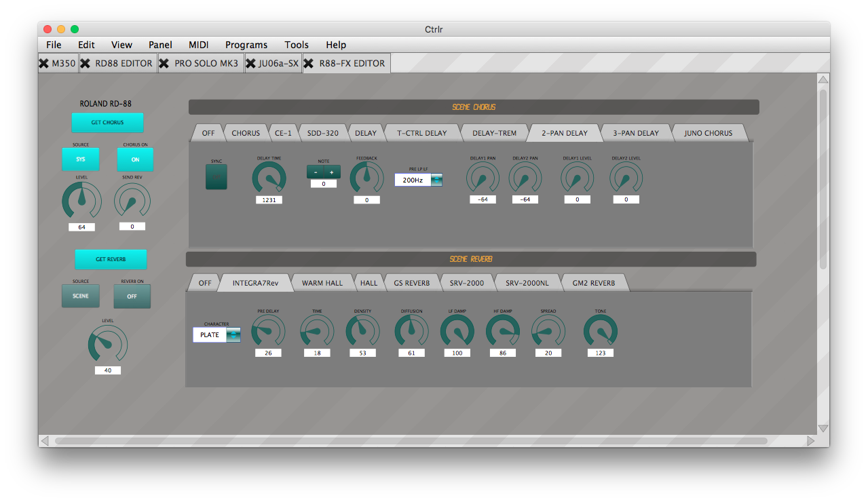Close the M350 panel tab X icon

pyautogui.click(x=44, y=63)
